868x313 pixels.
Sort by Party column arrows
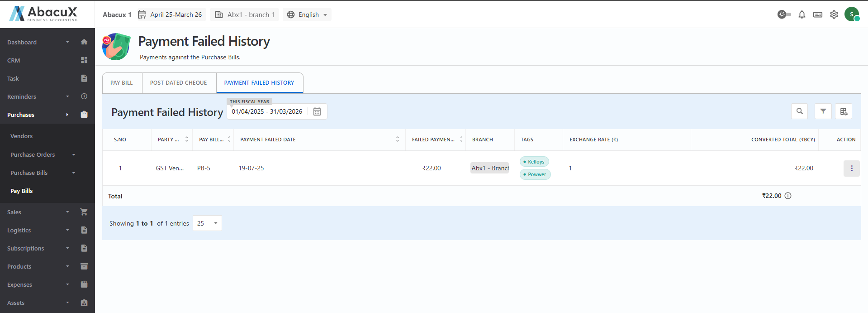[186, 140]
